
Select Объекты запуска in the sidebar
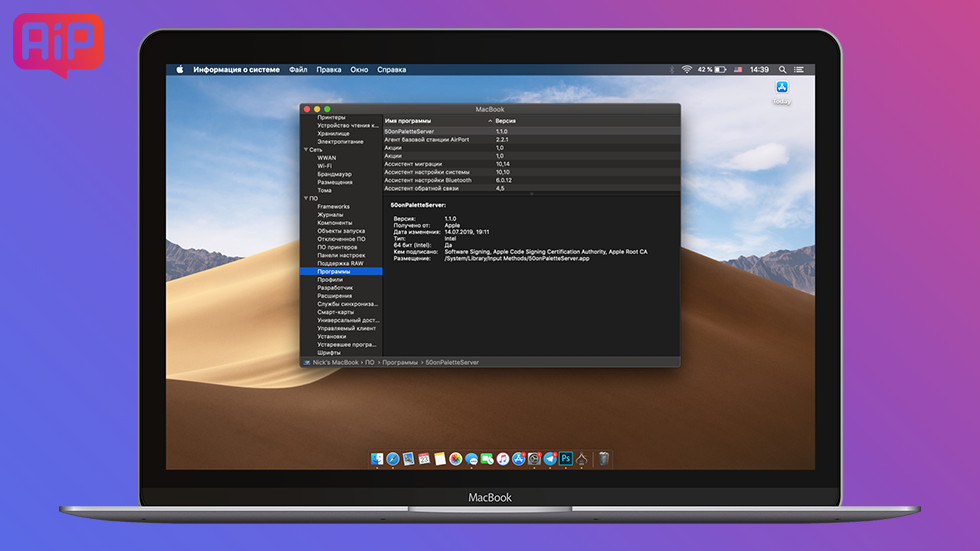[341, 231]
